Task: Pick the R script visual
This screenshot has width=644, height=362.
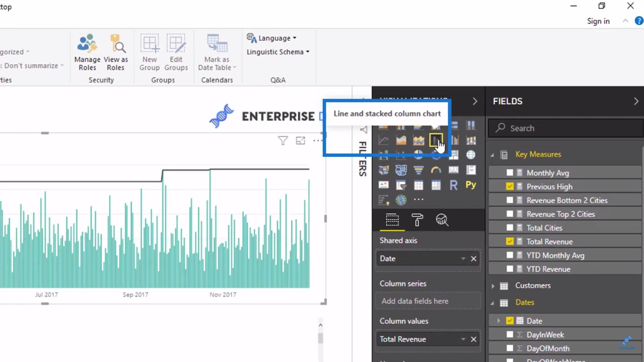Action: [454, 185]
